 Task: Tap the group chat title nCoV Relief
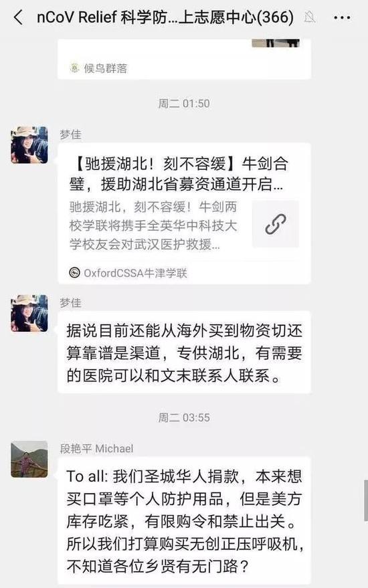tap(165, 17)
